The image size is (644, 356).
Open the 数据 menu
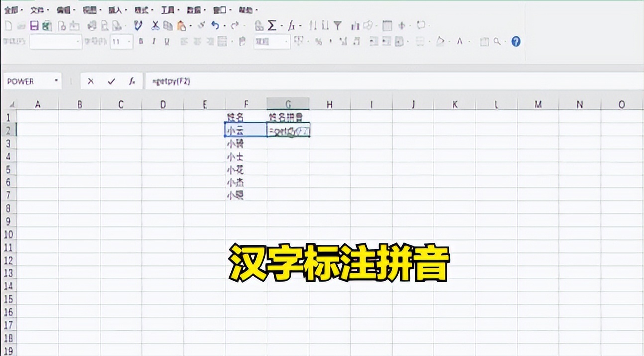point(194,10)
